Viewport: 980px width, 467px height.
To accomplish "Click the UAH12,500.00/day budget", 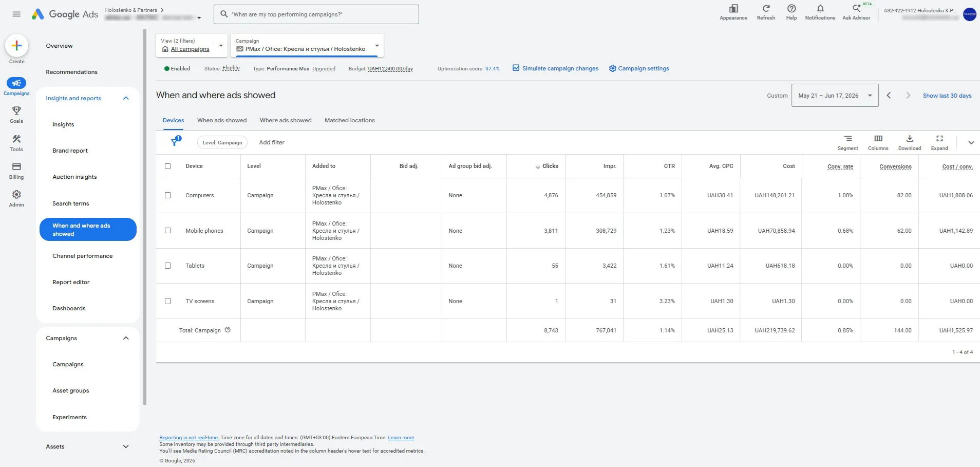I will pos(390,68).
